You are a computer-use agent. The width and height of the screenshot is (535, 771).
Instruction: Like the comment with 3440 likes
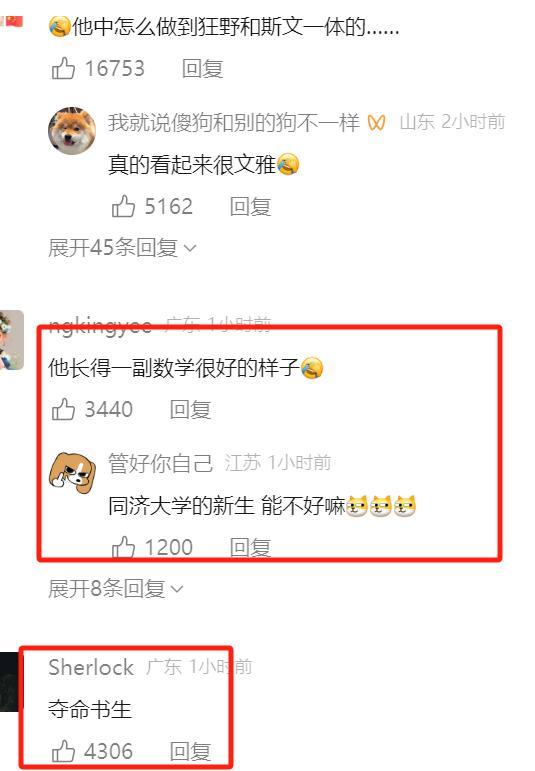point(63,409)
